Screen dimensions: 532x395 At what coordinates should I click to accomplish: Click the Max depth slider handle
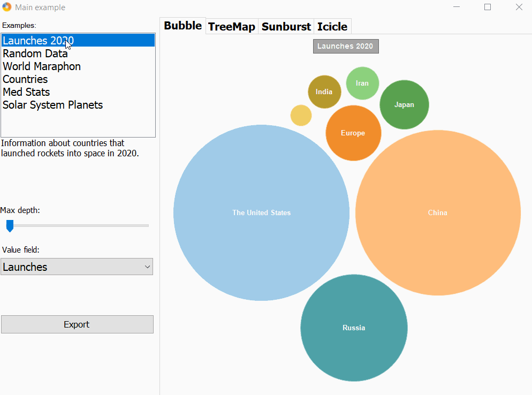tap(10, 226)
